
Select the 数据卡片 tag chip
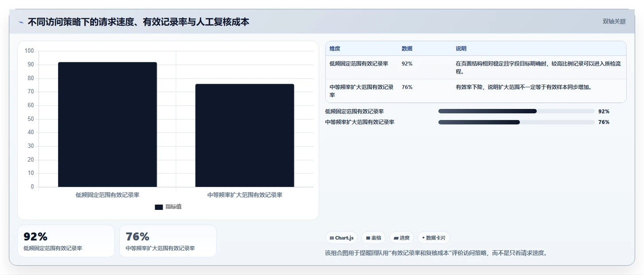pyautogui.click(x=434, y=238)
